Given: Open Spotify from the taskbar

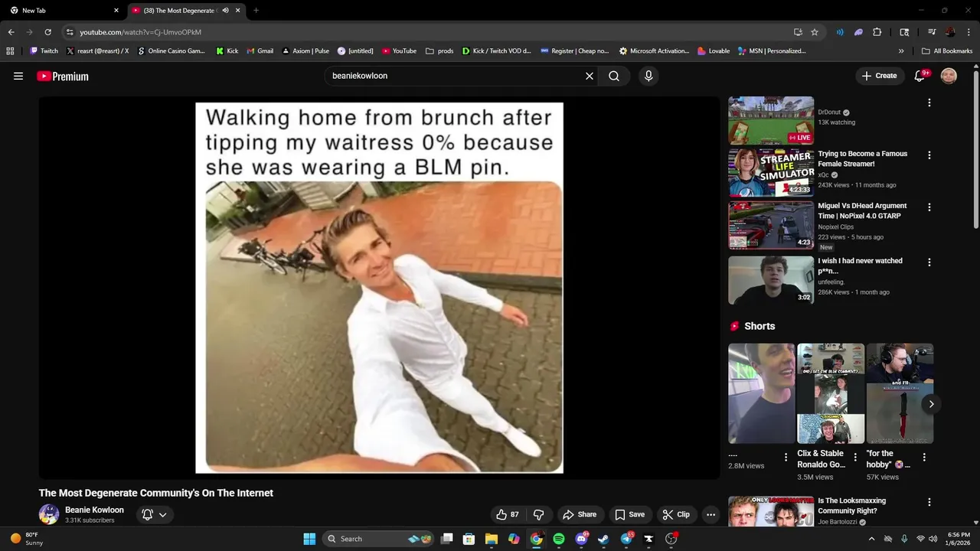Looking at the screenshot, I should [x=559, y=539].
